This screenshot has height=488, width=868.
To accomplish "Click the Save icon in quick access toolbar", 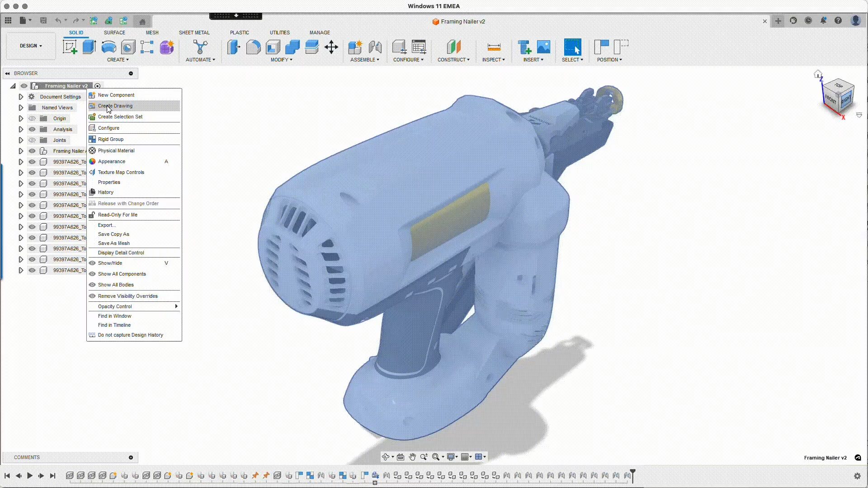I will click(x=43, y=20).
